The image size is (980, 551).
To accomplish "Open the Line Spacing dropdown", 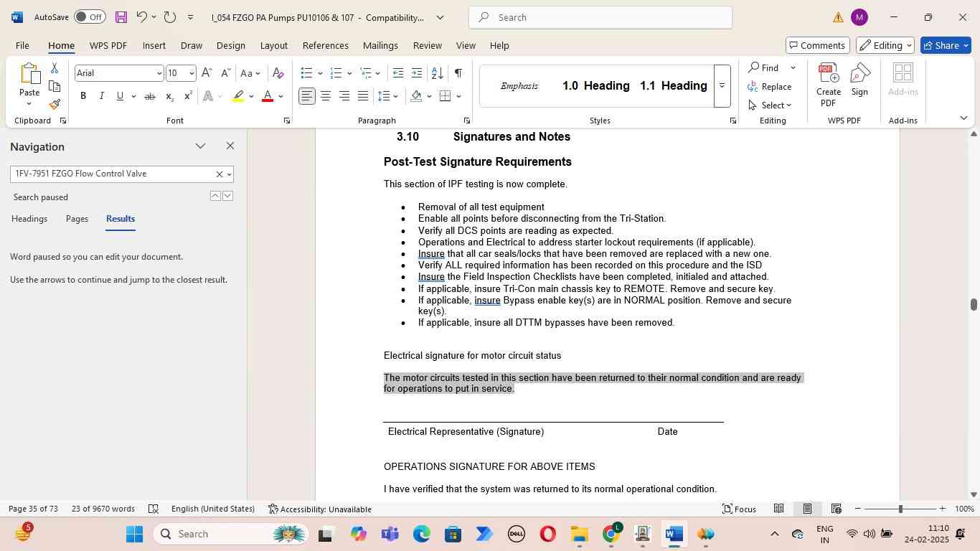I will coord(388,96).
